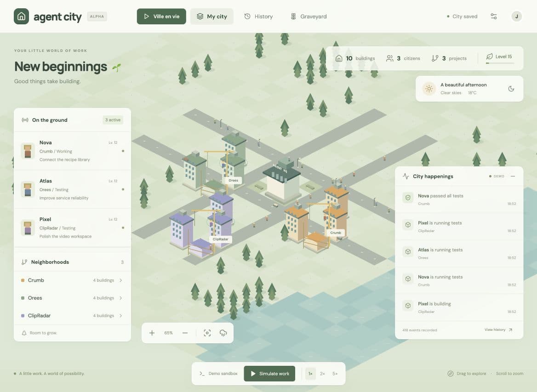Click the broadcast icon beside On the ground
Viewport: 537px width, 392px height.
(25, 120)
